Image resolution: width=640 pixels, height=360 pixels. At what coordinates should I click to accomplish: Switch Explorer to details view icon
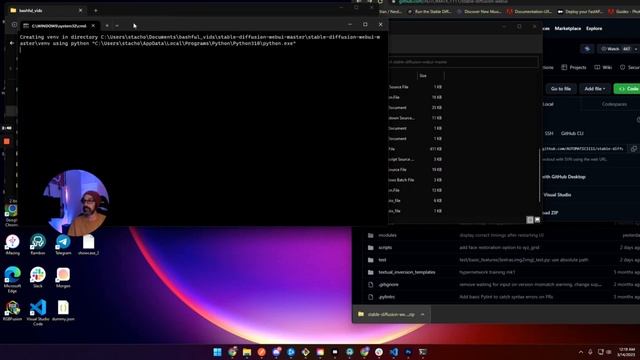(x=530, y=220)
